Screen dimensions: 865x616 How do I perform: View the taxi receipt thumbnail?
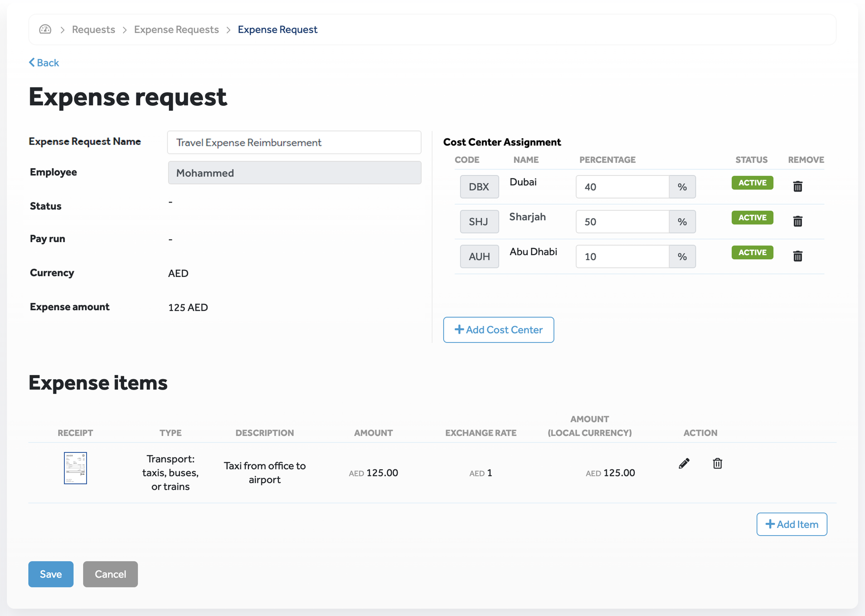click(75, 468)
